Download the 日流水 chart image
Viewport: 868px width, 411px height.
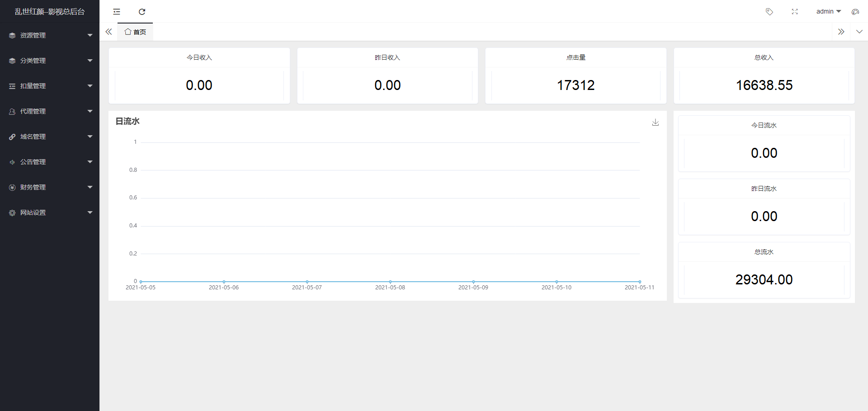coord(656,123)
